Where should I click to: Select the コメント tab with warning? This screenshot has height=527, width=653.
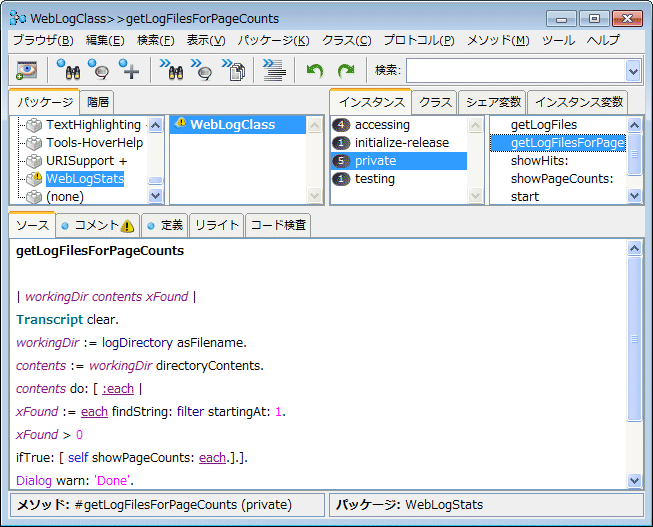(x=96, y=225)
